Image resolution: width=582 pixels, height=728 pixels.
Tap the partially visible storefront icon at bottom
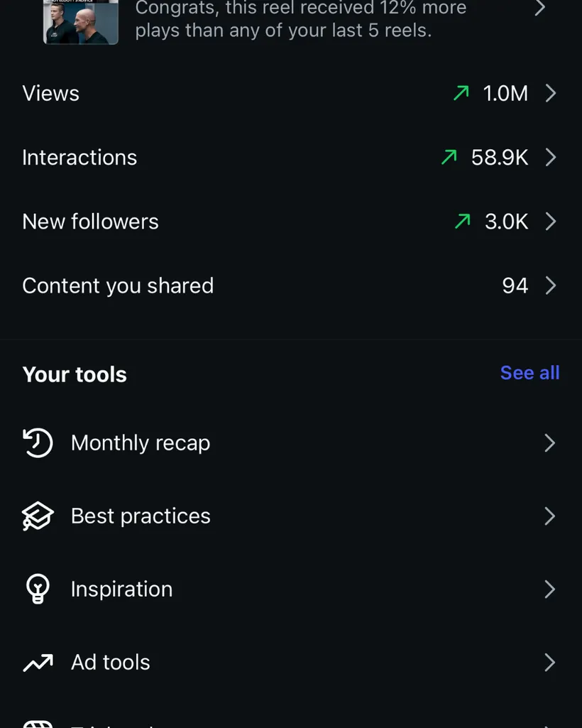click(x=38, y=724)
